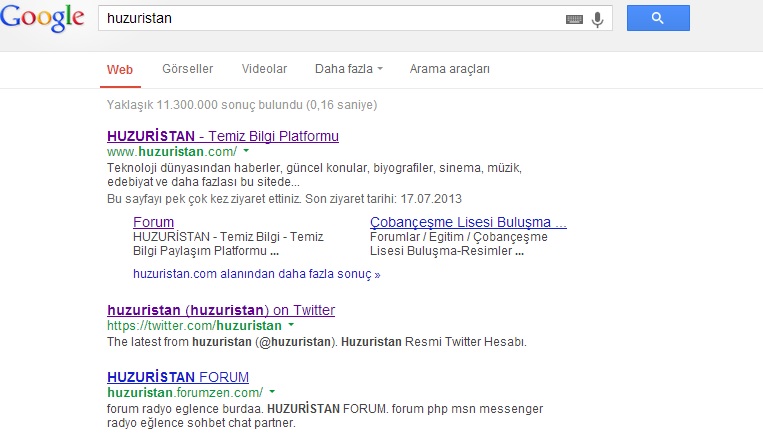Click the huzuristan.forumzen.com/ URL text

tap(185, 392)
